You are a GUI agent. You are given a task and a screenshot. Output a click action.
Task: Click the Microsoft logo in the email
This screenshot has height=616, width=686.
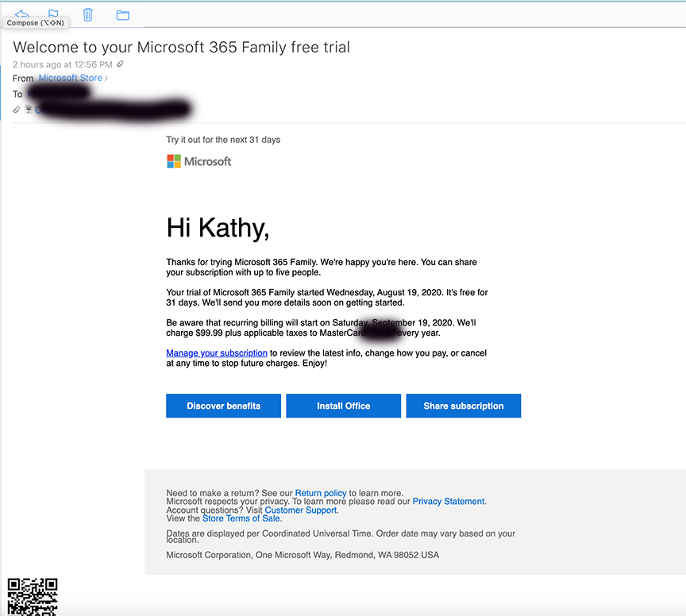click(198, 161)
